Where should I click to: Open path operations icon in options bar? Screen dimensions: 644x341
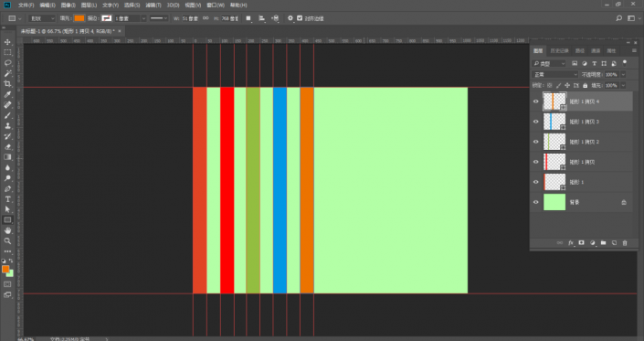pyautogui.click(x=248, y=18)
